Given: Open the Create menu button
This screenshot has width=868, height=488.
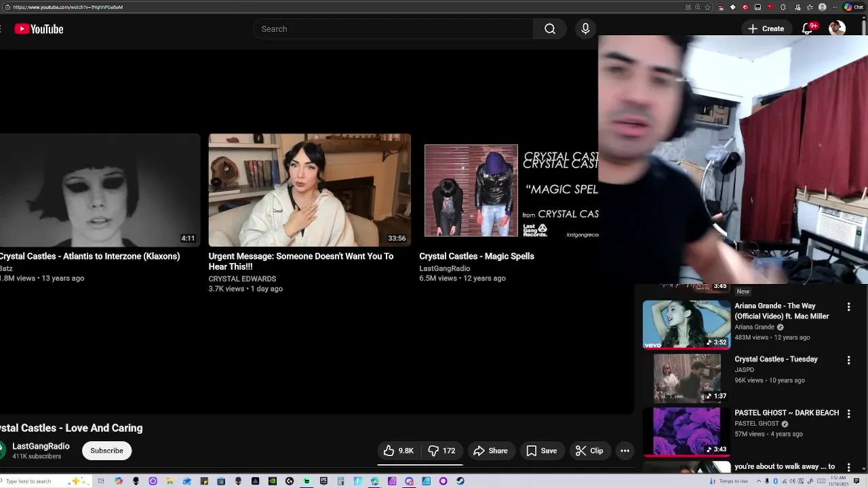Looking at the screenshot, I should 766,28.
